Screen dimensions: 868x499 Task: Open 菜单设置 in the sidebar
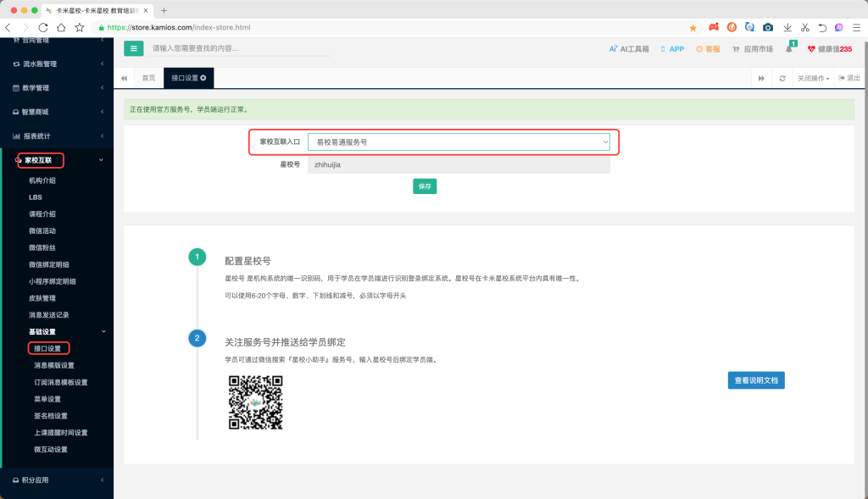click(47, 399)
